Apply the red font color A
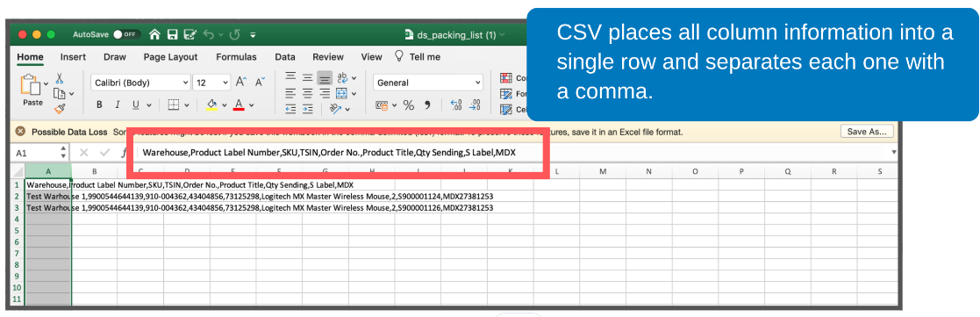 point(238,104)
